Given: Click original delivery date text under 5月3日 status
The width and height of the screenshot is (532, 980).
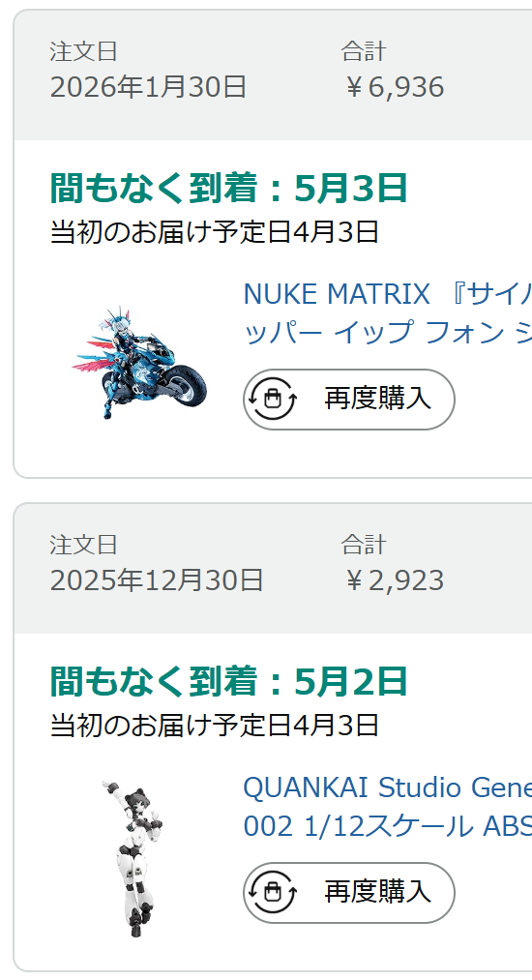Looking at the screenshot, I should point(215,232).
